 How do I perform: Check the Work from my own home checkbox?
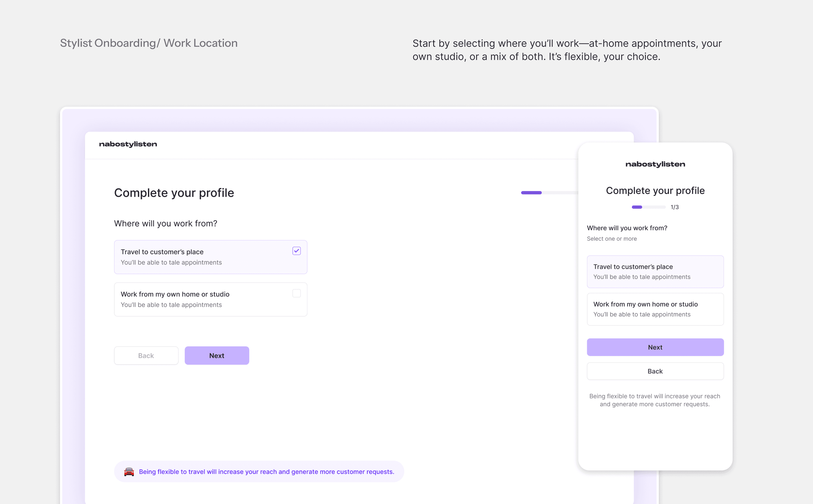(296, 293)
